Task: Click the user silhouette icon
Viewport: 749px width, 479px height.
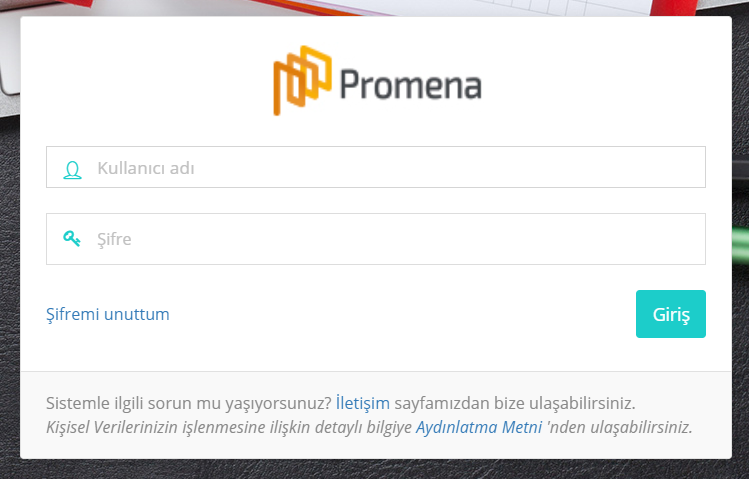Action: [72, 170]
